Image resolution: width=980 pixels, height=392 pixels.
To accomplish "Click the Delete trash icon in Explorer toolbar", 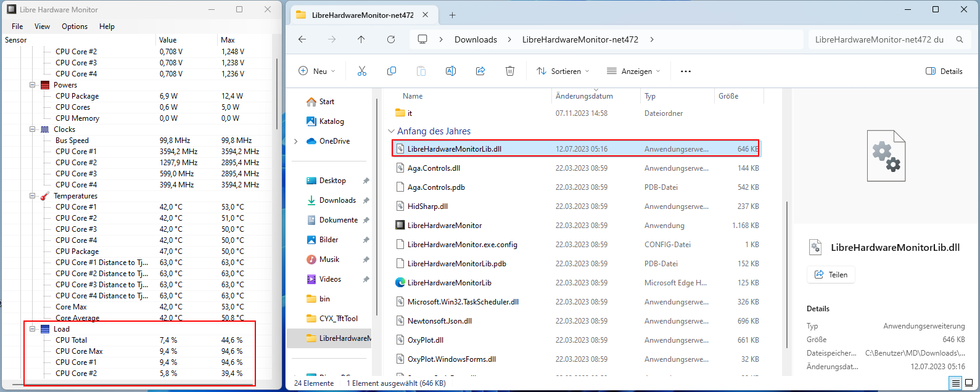I will click(x=510, y=71).
